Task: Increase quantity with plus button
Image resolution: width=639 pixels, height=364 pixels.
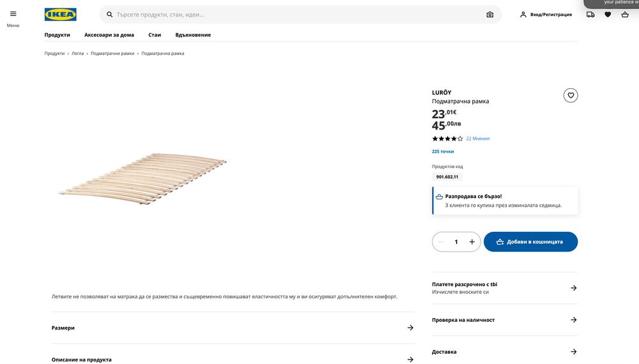Action: coord(472,242)
